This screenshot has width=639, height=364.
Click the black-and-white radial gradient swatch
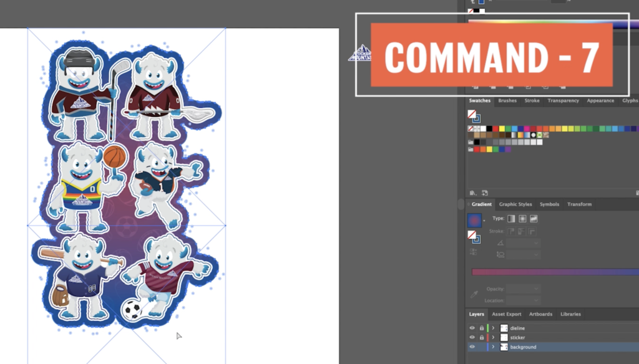533,135
